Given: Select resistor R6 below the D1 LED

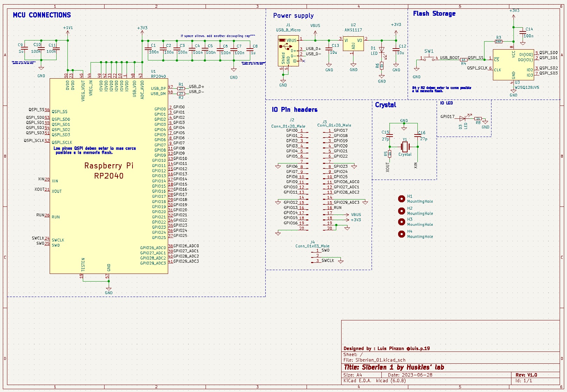Looking at the screenshot, I should click(x=382, y=65).
